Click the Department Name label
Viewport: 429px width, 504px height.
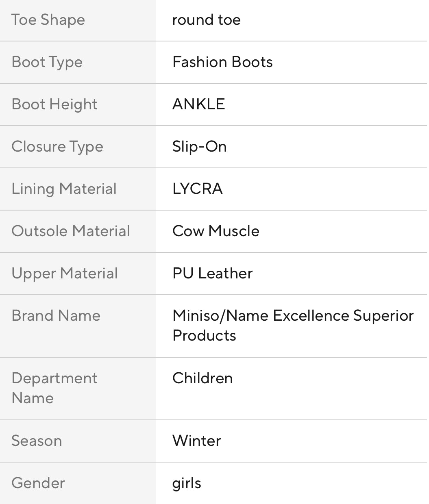[x=54, y=388]
